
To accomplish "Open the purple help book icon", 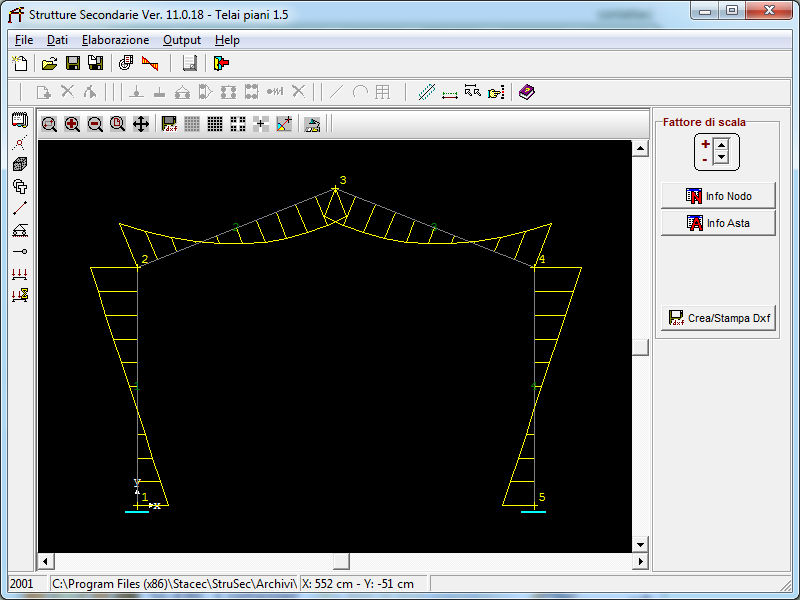I will (x=527, y=92).
